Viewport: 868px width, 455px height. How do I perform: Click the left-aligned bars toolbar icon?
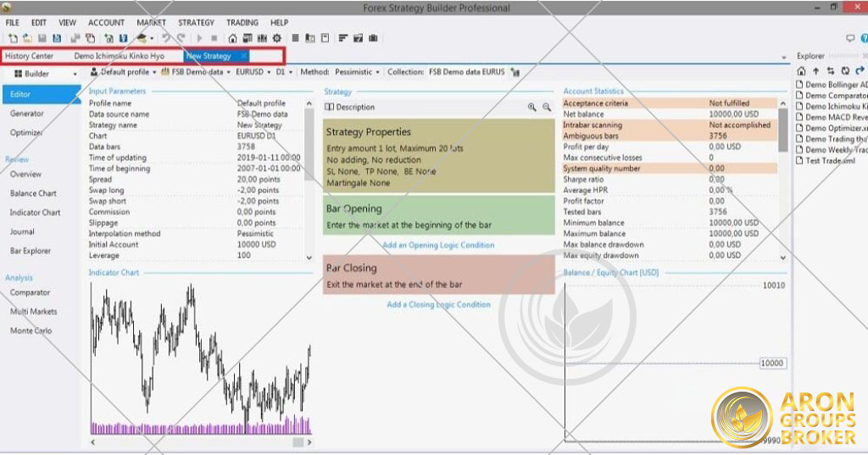click(x=343, y=38)
